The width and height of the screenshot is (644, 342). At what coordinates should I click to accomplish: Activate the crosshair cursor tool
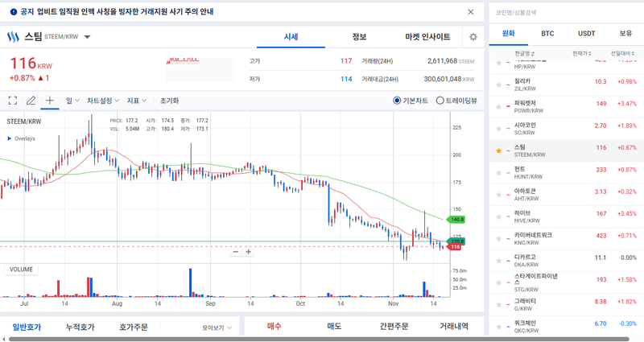click(x=50, y=101)
